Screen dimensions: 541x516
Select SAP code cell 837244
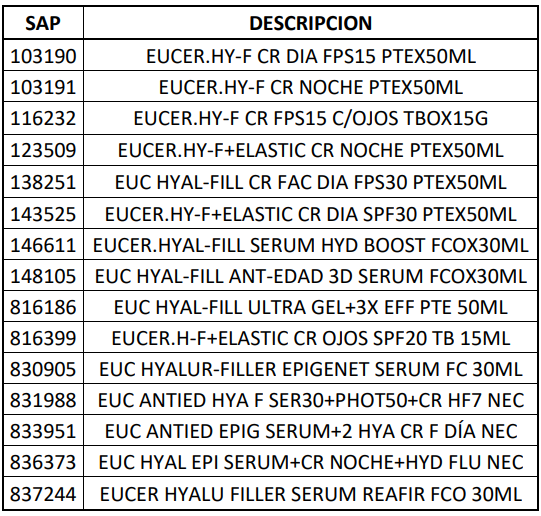point(43,494)
